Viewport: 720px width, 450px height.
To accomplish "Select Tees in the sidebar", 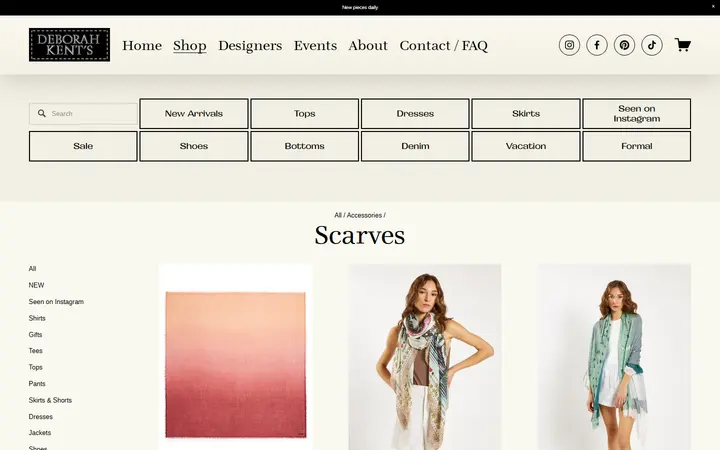I will 35,351.
